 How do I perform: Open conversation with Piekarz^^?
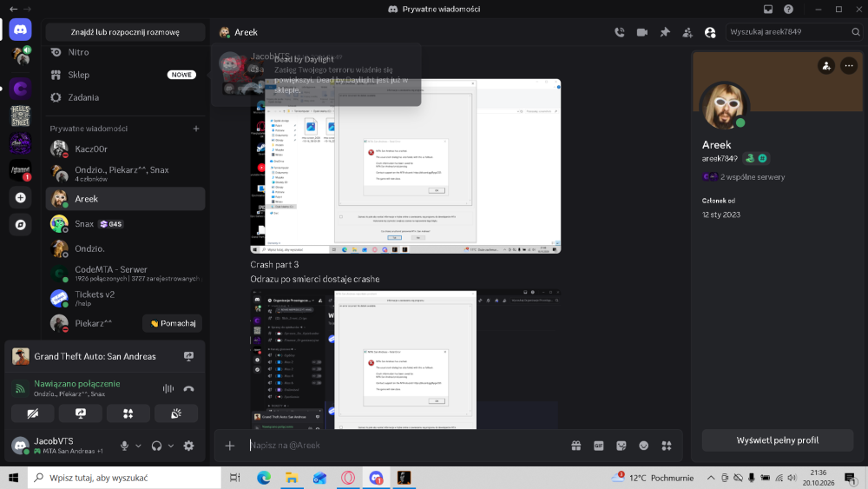93,323
